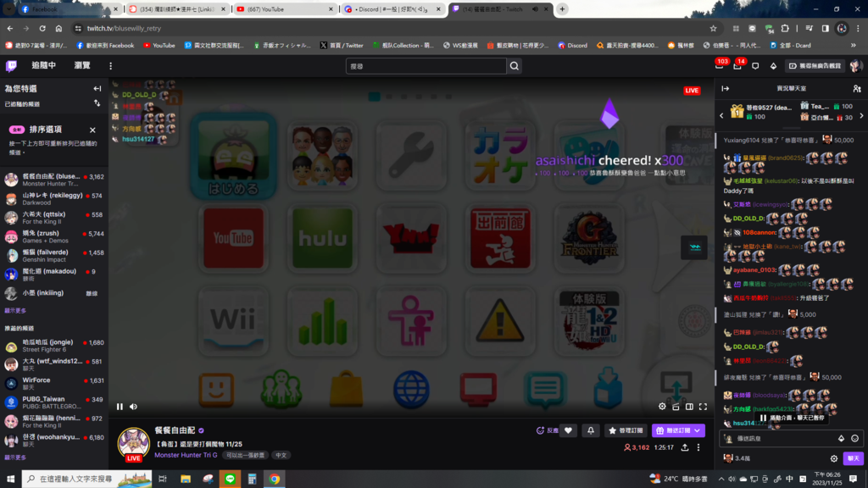The width and height of the screenshot is (868, 488).
Task: Open chat settings gear icon
Action: coord(834,458)
